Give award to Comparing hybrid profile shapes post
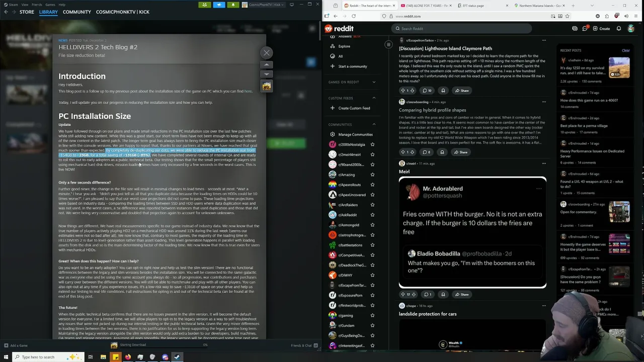Screen dimensions: 644x362 coord(442,152)
